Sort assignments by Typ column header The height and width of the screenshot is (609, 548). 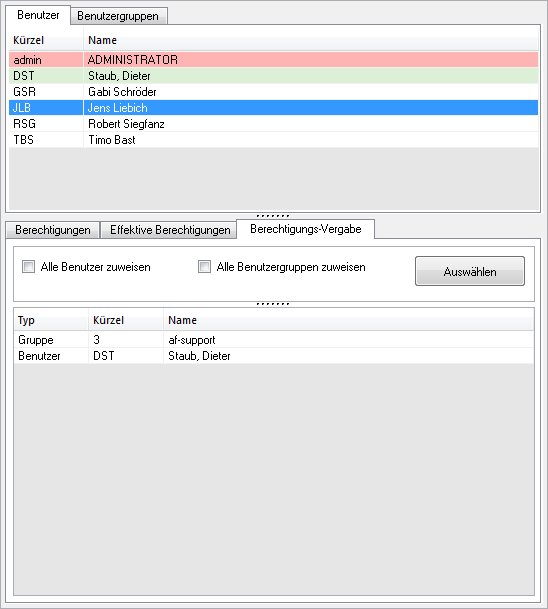coord(51,320)
